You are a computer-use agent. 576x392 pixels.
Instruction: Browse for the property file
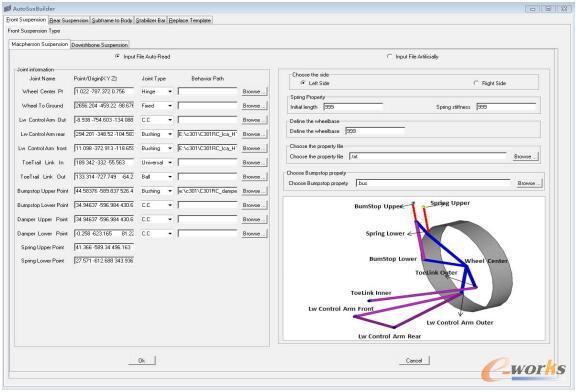[x=525, y=157]
